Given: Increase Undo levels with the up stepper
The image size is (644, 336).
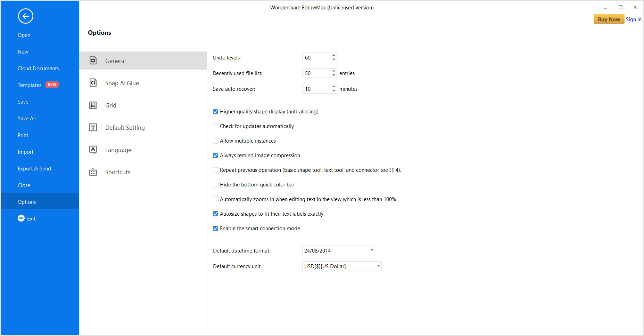Looking at the screenshot, I should [x=333, y=55].
